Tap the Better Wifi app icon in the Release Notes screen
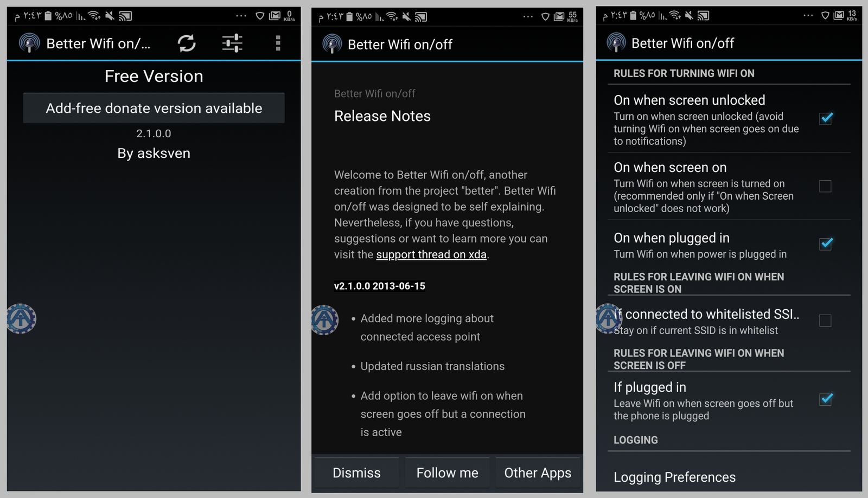This screenshot has height=498, width=868. click(332, 44)
